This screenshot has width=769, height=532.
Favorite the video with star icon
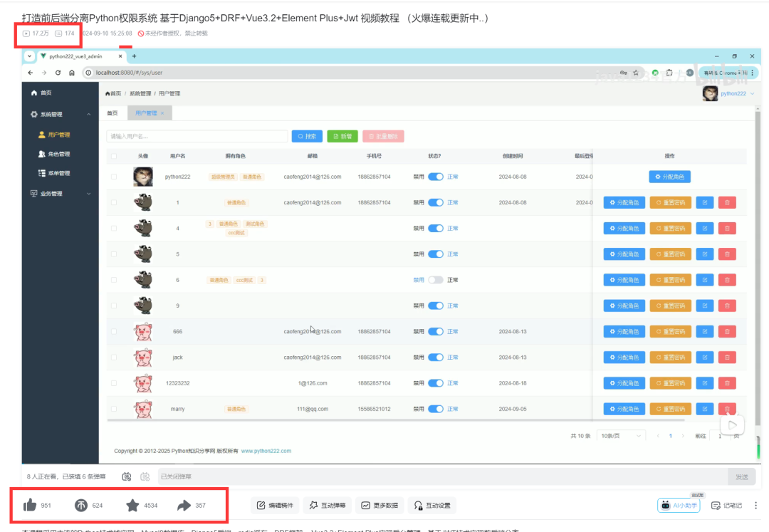point(132,505)
